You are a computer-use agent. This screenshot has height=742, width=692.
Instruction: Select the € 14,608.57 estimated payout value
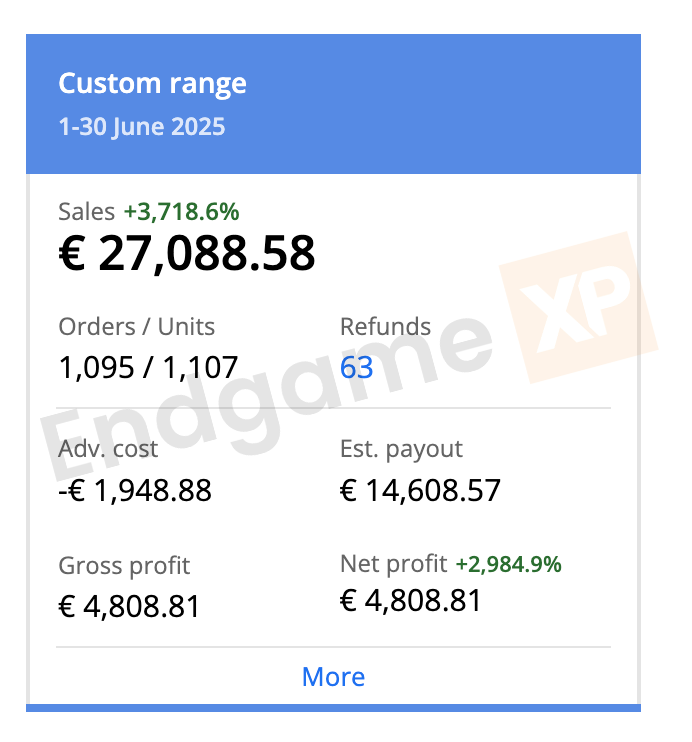pos(420,490)
